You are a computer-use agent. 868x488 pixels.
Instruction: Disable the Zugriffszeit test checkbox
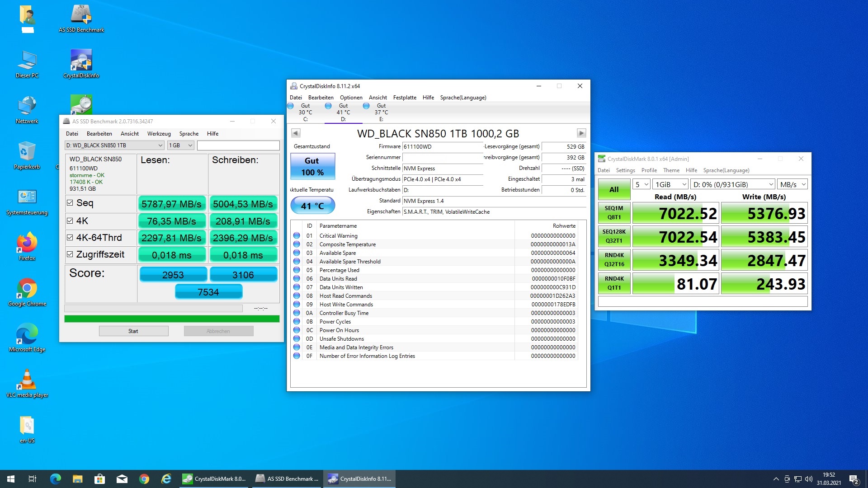(x=70, y=254)
